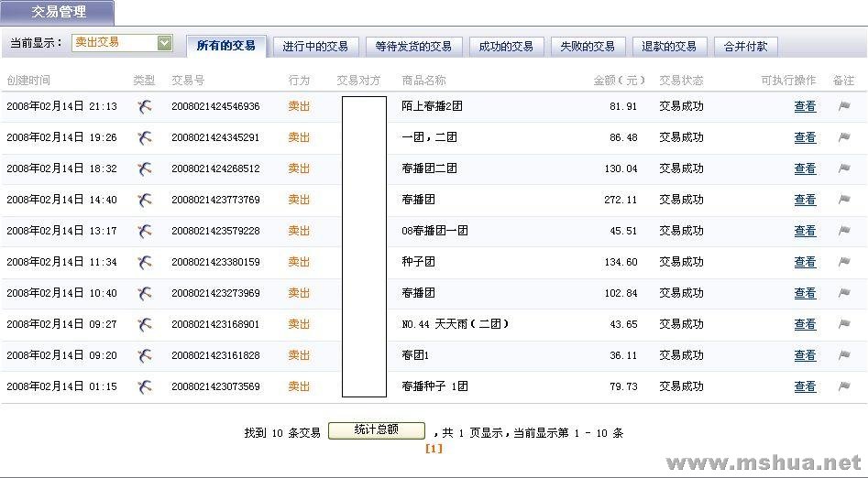Open 查看 link for 春播种子 1团

[x=805, y=386]
